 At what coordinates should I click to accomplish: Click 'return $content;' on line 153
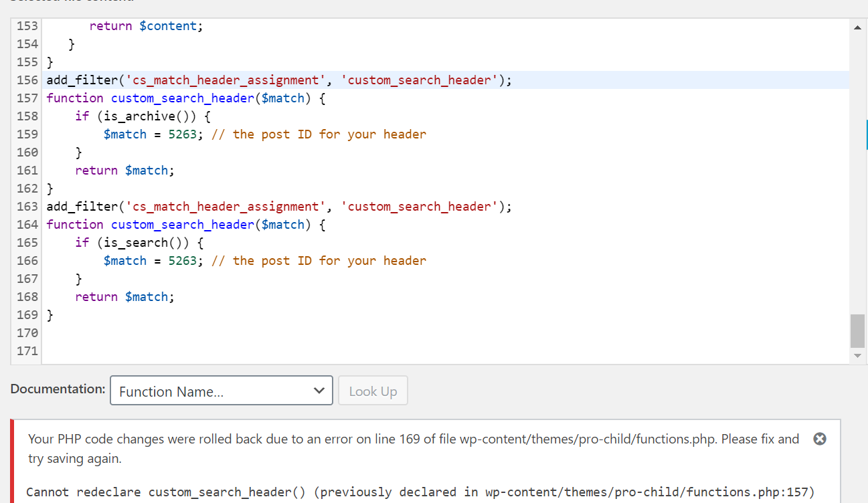click(146, 26)
